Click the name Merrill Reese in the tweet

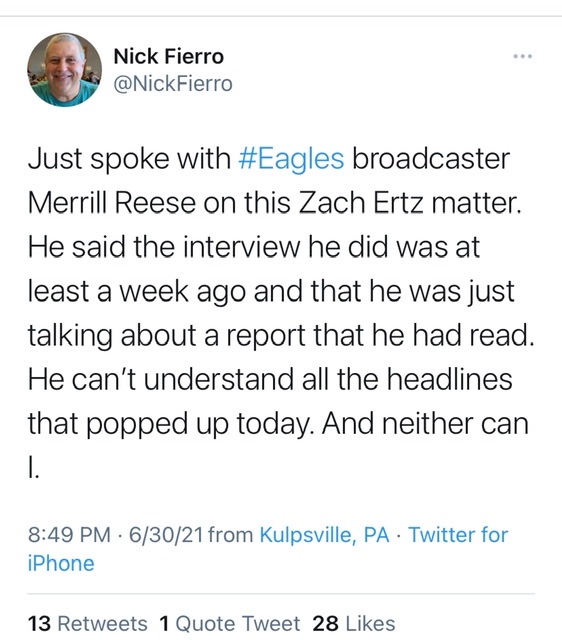click(112, 203)
